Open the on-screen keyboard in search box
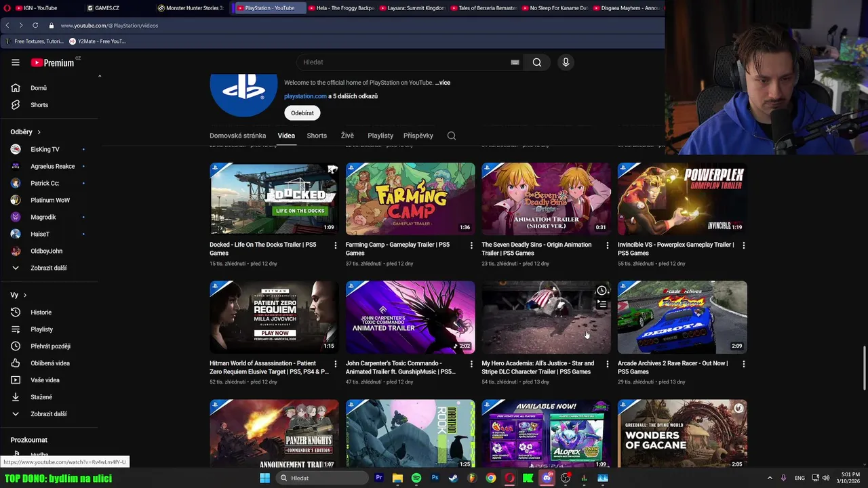This screenshot has width=868, height=488. click(x=515, y=62)
